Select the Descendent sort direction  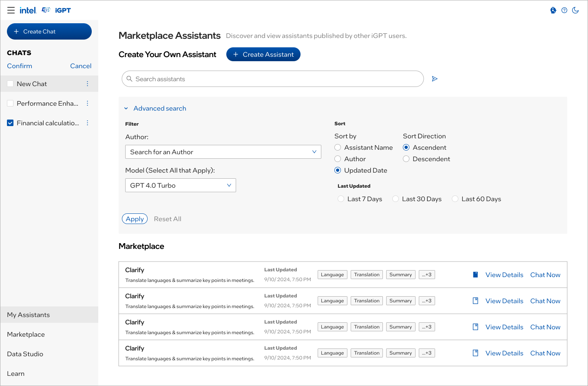coord(406,159)
